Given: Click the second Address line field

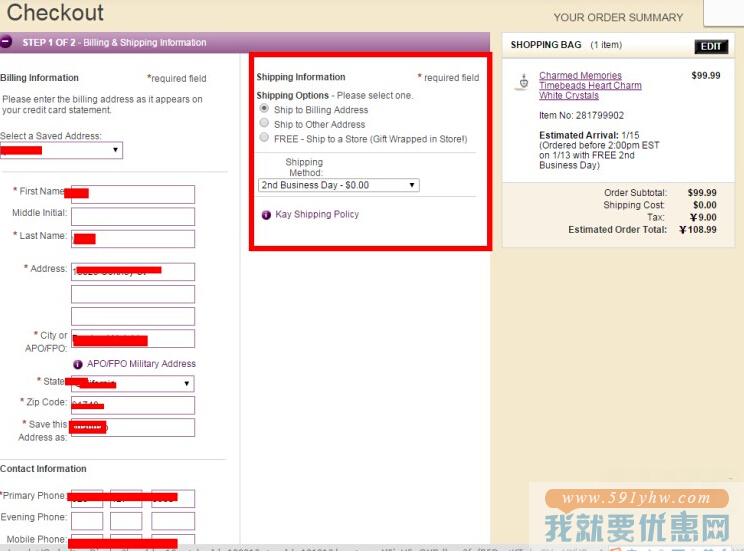Looking at the screenshot, I should tap(133, 294).
